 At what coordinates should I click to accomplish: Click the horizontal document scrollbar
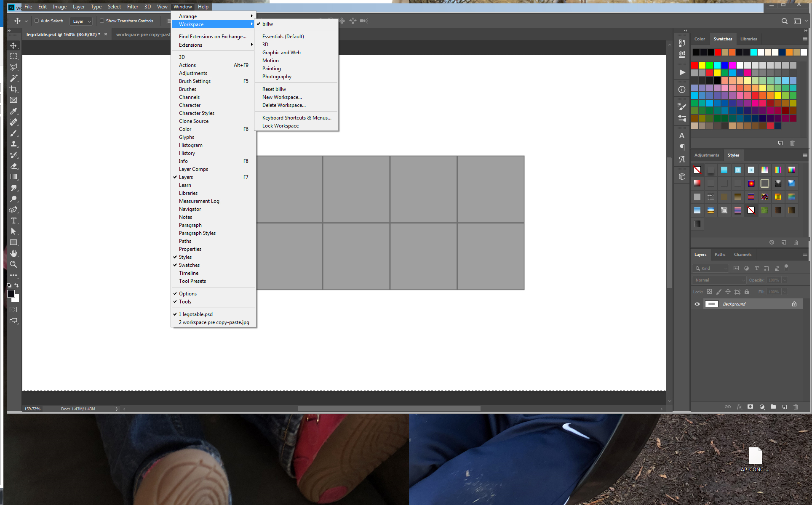coord(389,408)
